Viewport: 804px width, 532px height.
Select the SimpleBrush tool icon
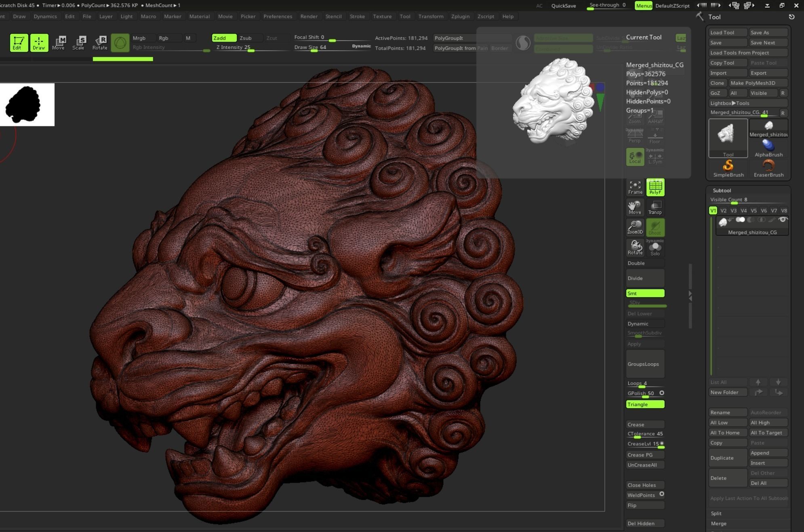tap(728, 168)
